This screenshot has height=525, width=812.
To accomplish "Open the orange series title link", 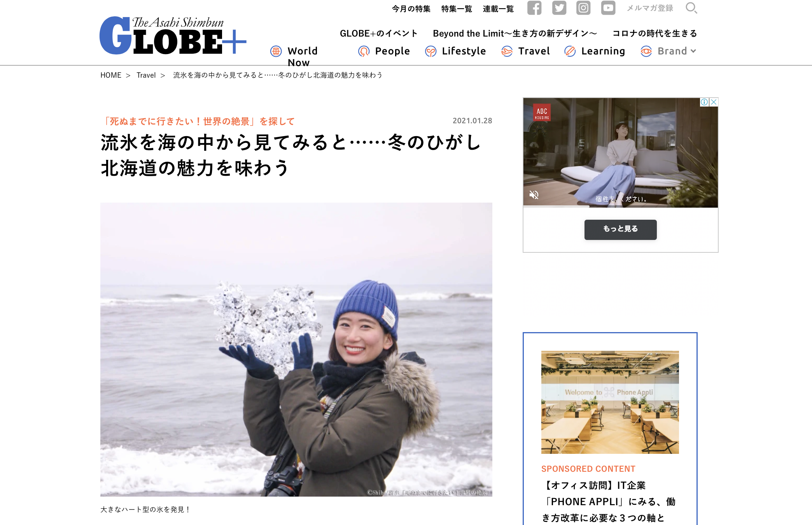I will 198,121.
